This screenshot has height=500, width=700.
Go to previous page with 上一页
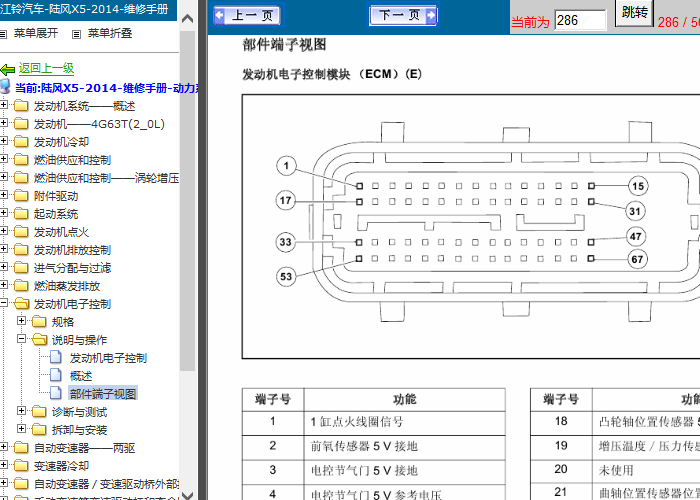tap(247, 16)
